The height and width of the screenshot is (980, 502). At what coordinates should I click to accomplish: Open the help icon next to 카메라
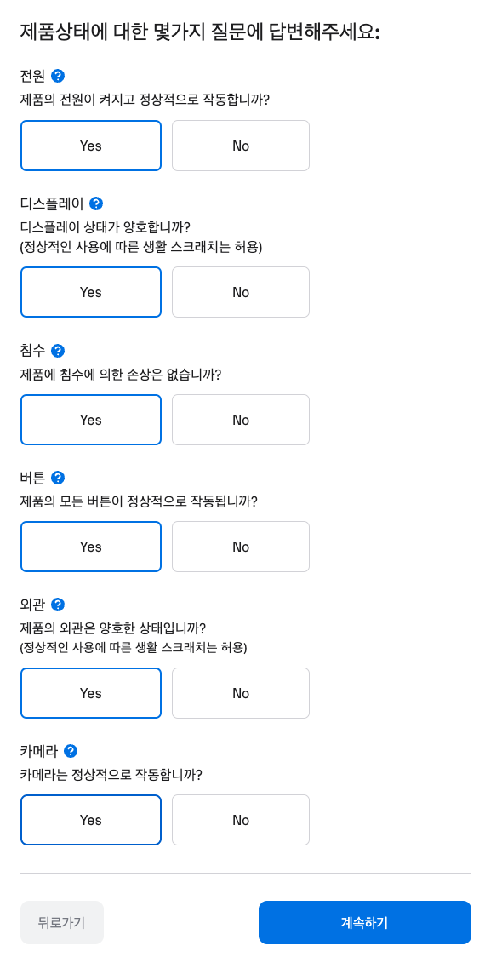pos(71,751)
